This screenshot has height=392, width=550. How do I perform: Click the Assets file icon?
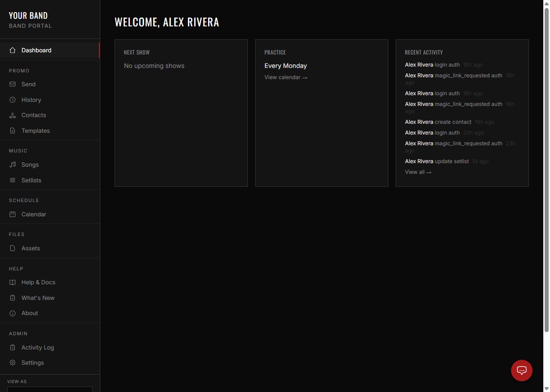tap(13, 248)
